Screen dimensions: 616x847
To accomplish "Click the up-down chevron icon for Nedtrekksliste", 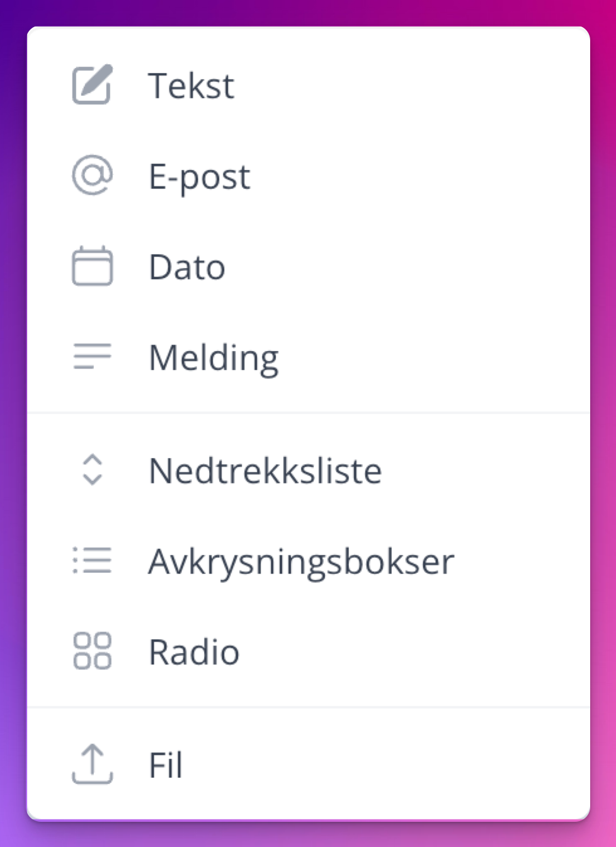I will [x=92, y=470].
